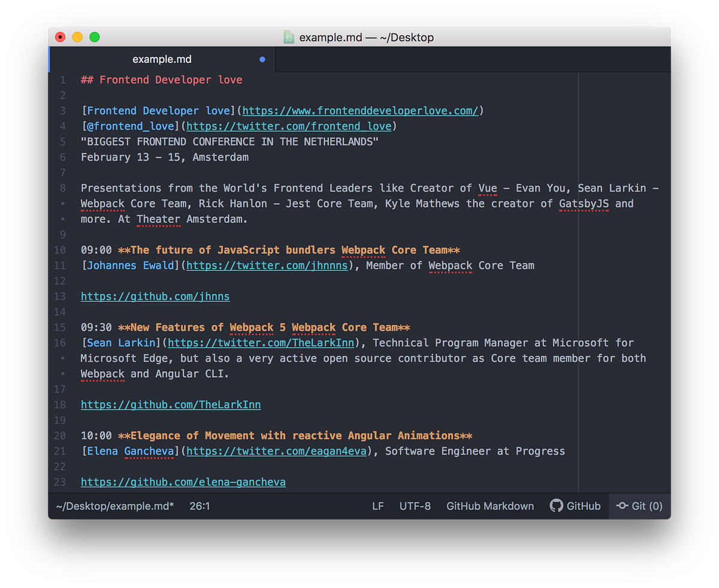Change file encoding via the UTF-8 indicator
Screen dimensions: 719x588
[415, 506]
